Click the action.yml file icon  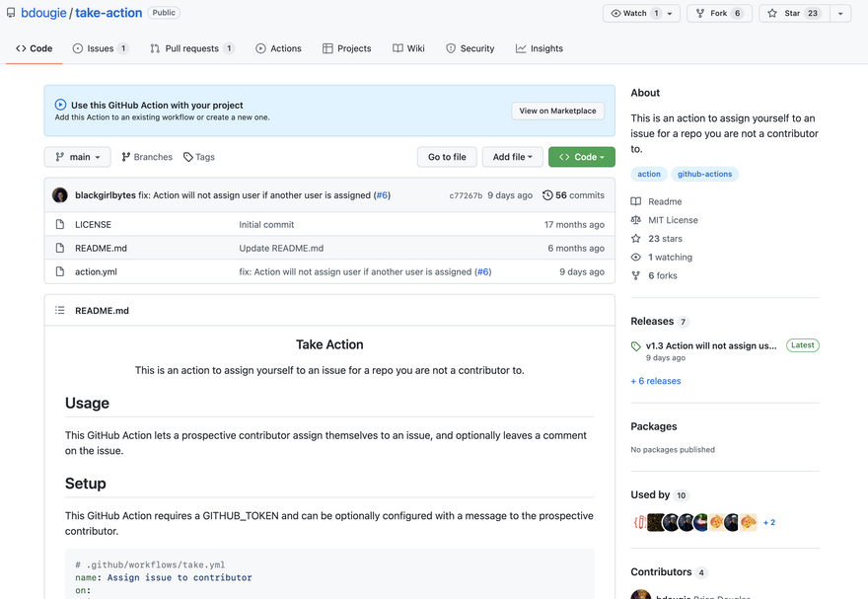[59, 272]
